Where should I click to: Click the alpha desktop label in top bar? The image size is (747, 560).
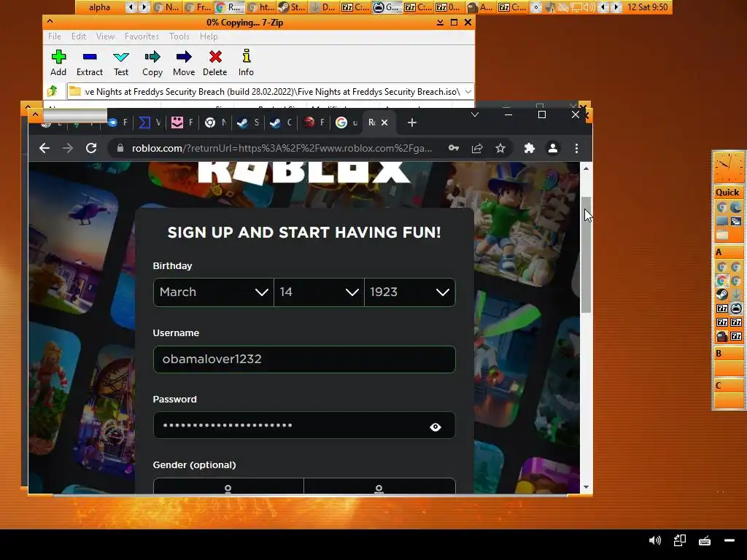[x=99, y=7]
